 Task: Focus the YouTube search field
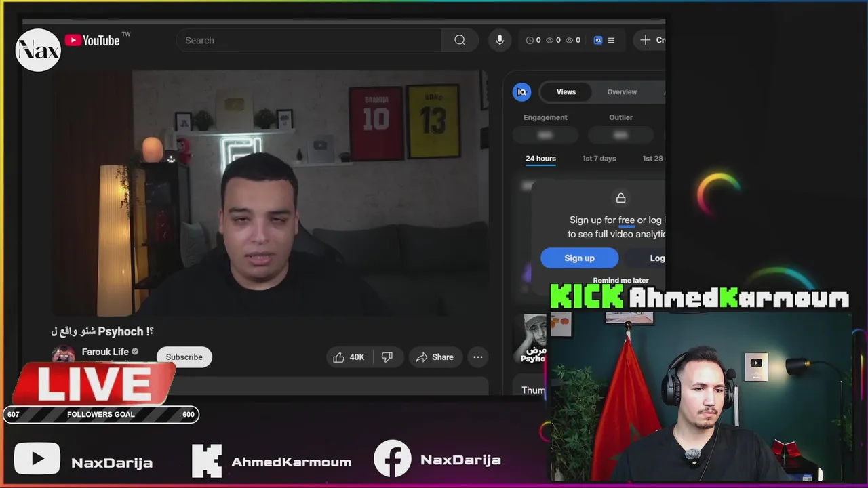(x=309, y=40)
